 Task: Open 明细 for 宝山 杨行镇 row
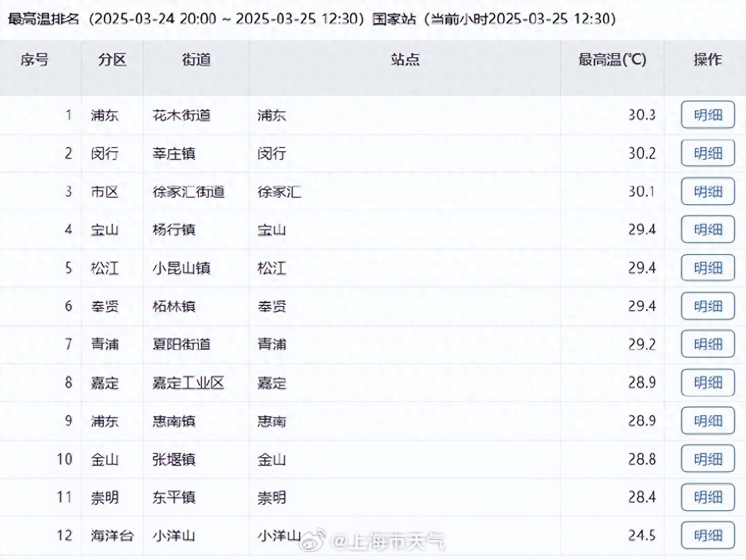point(708,230)
